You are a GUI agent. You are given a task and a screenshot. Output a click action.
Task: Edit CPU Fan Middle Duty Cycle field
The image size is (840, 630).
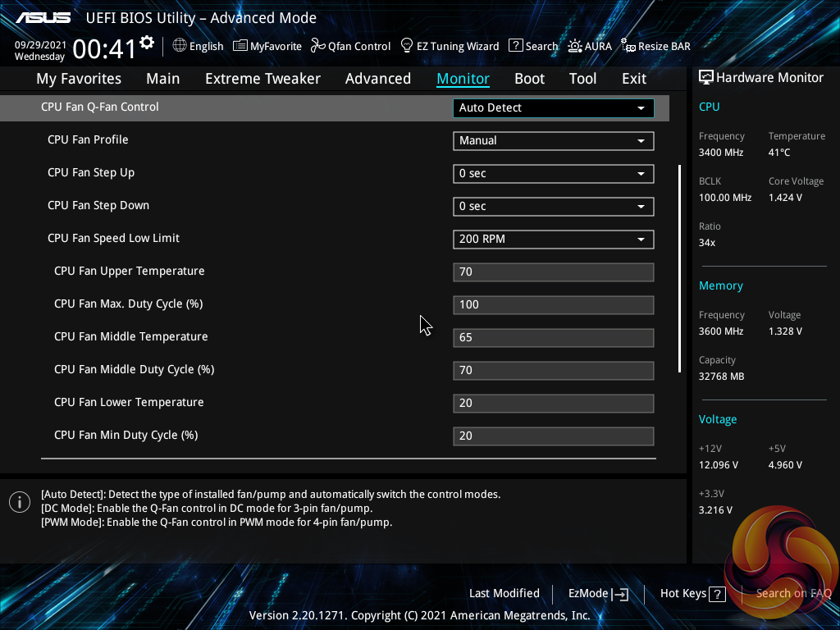pos(554,370)
